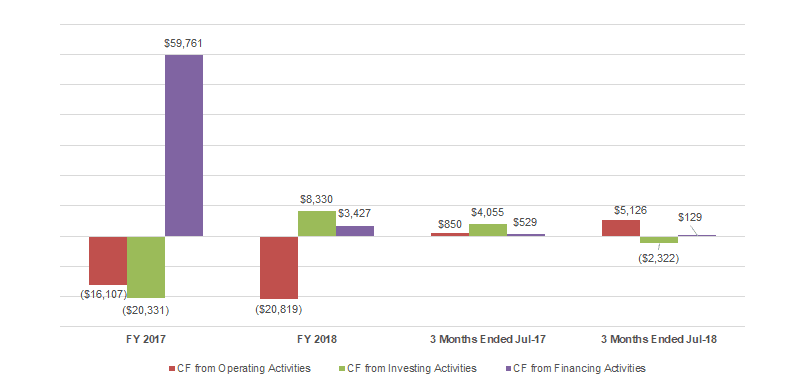Click the ($20,331) data label

click(x=146, y=310)
